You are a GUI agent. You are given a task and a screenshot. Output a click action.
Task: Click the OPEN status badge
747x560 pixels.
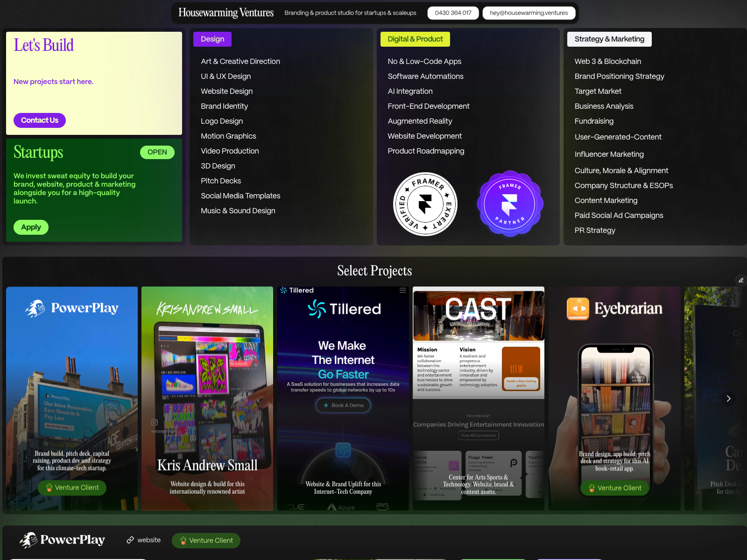coord(157,152)
